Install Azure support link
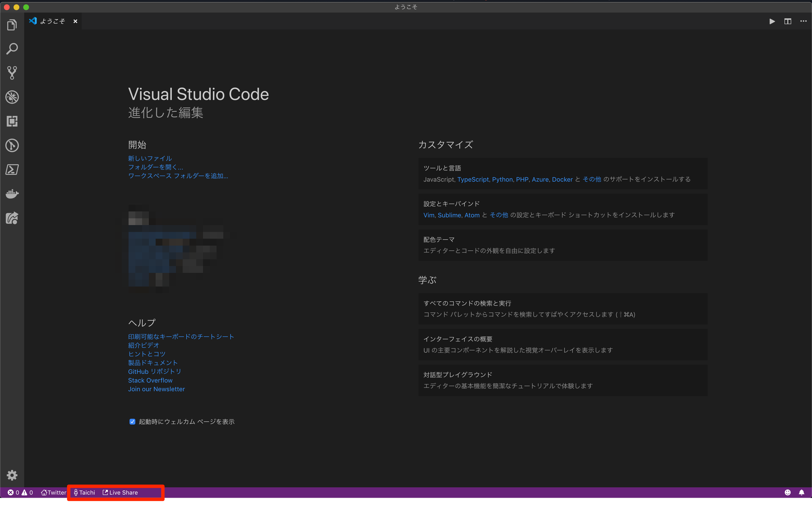The image size is (812, 511). [x=540, y=179]
